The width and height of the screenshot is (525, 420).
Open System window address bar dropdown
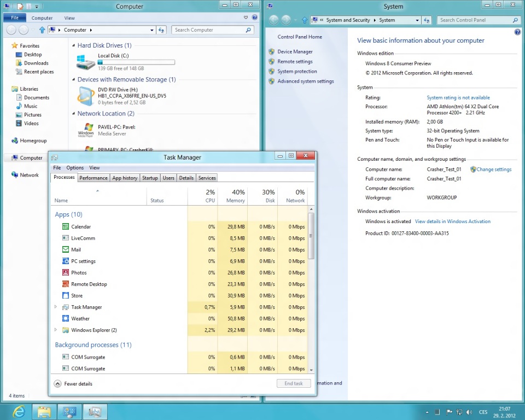(417, 20)
